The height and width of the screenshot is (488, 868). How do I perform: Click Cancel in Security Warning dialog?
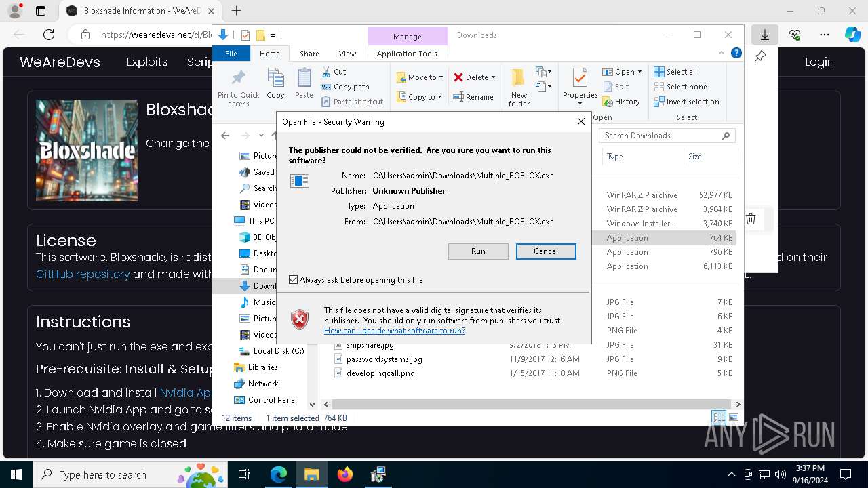click(x=546, y=251)
